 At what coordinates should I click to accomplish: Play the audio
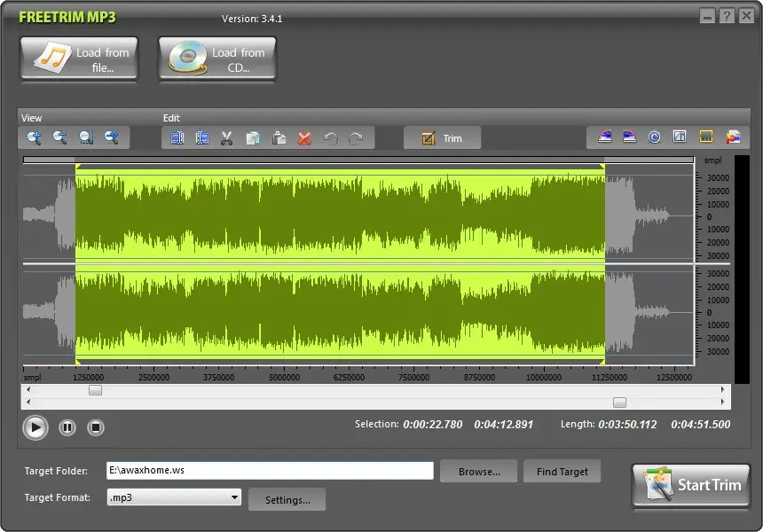click(35, 427)
